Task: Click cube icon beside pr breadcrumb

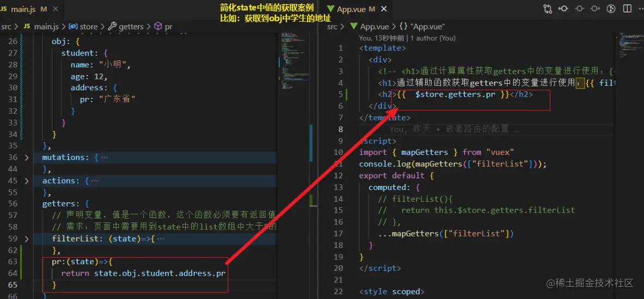Action: click(x=158, y=27)
